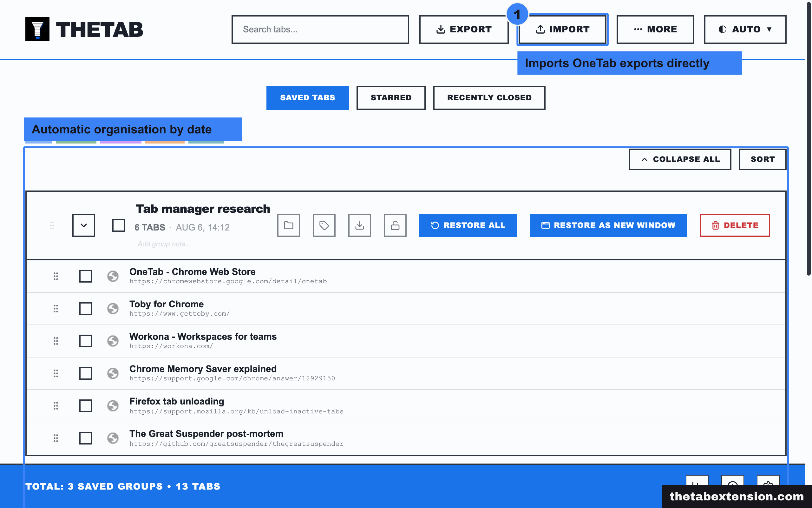This screenshot has width=812, height=508.
Task: Restore all tabs in Tab manager research
Action: (468, 225)
